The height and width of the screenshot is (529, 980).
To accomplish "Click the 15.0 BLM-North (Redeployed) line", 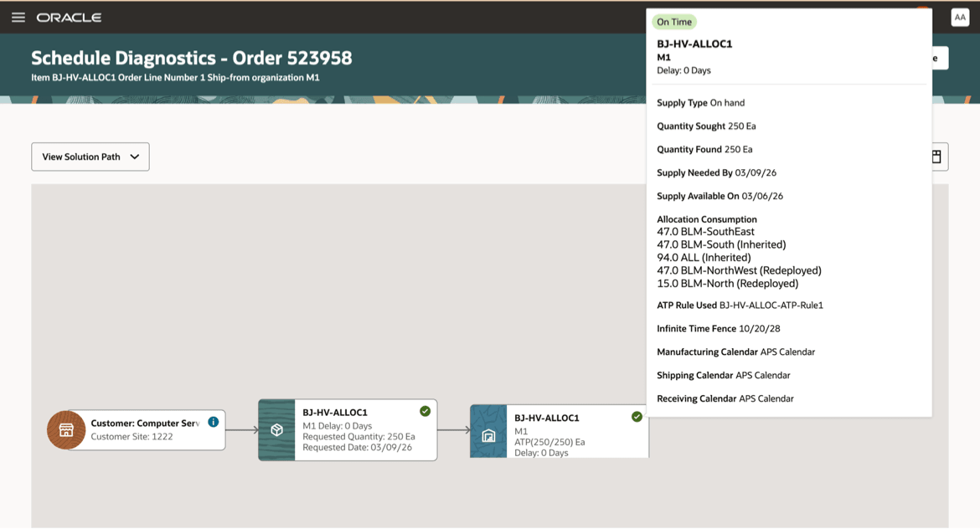I will pyautogui.click(x=728, y=284).
